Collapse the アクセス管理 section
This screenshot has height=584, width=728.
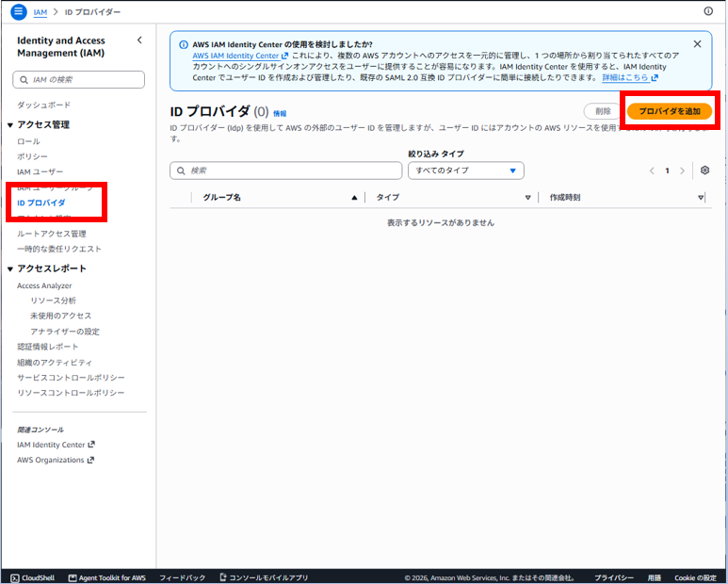[x=10, y=125]
